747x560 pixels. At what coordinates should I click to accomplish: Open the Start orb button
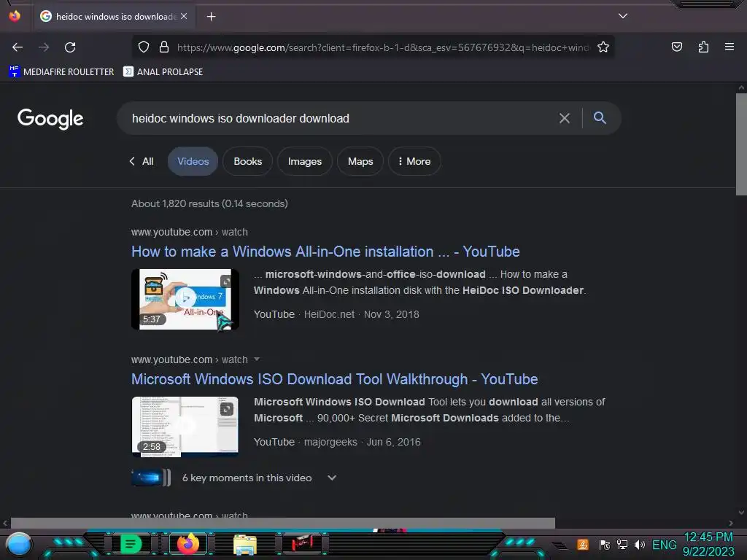(19, 544)
